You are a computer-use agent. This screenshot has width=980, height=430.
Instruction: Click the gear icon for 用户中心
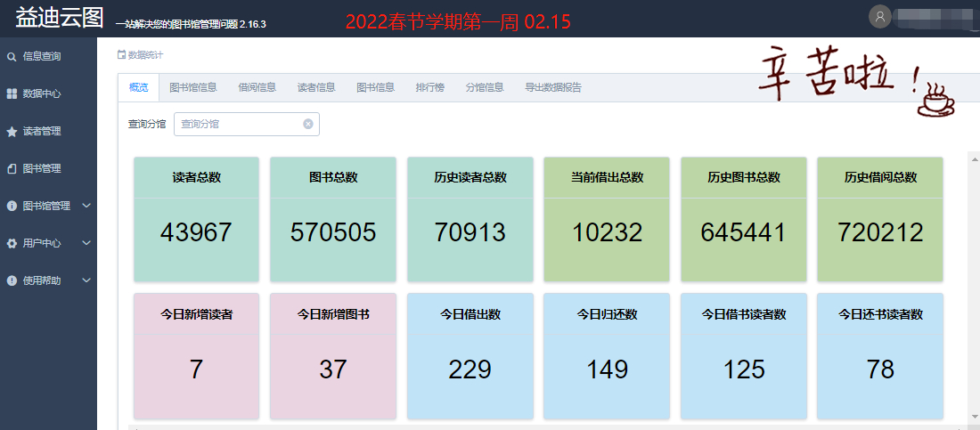click(x=12, y=243)
